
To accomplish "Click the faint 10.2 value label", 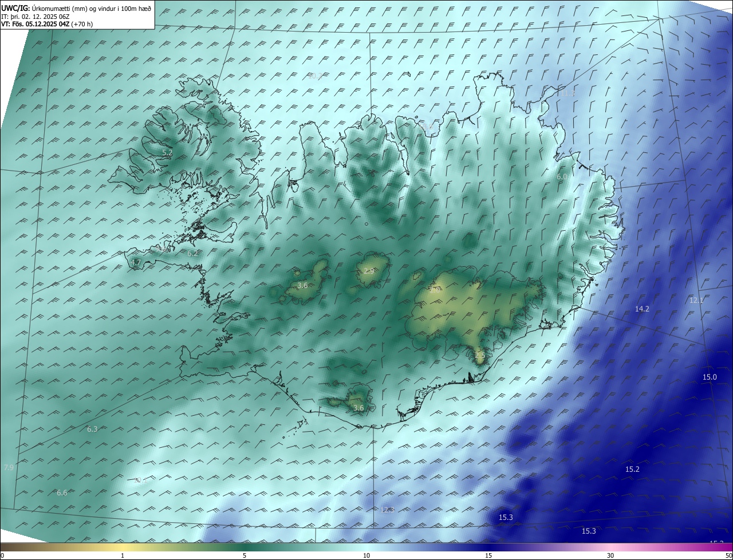I will point(314,76).
